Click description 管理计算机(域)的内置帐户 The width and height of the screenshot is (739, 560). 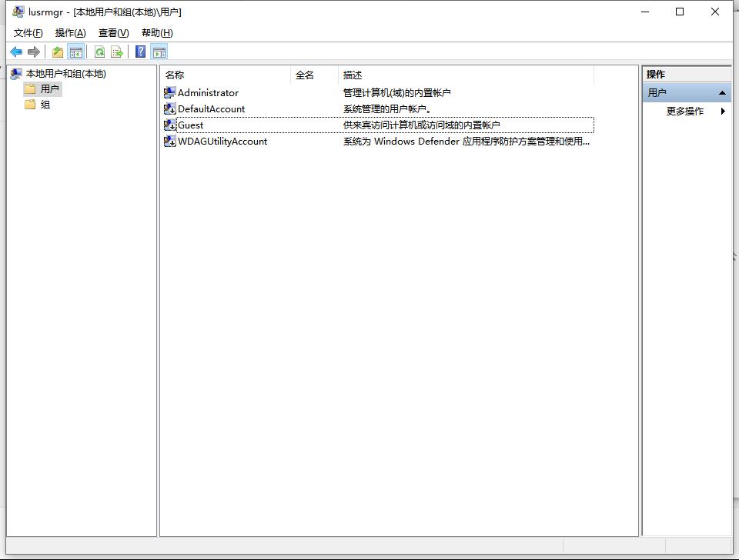397,93
